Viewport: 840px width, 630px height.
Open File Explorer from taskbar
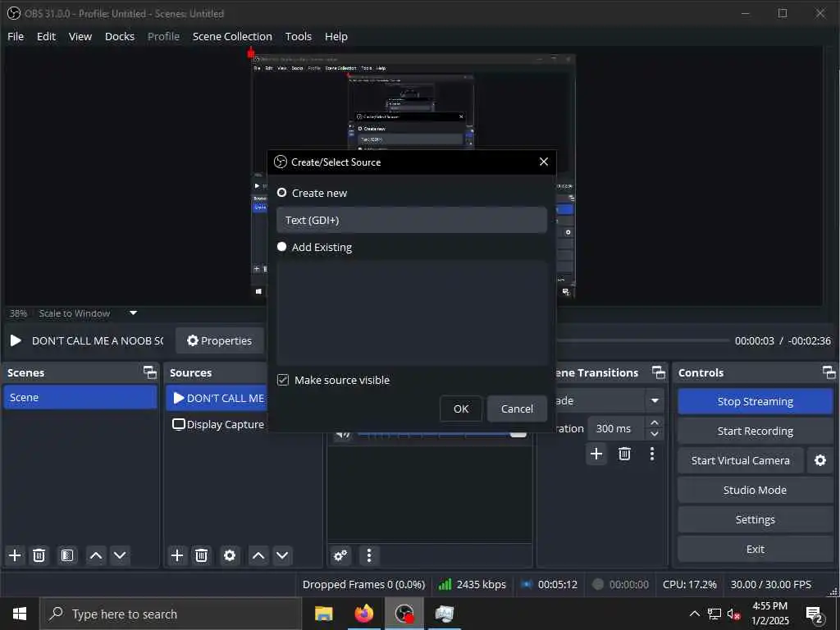pos(323,614)
